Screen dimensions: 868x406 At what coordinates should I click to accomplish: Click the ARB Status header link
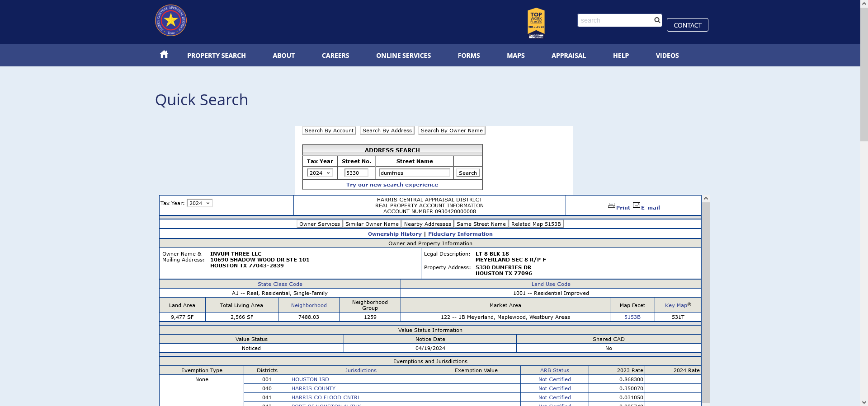555,370
